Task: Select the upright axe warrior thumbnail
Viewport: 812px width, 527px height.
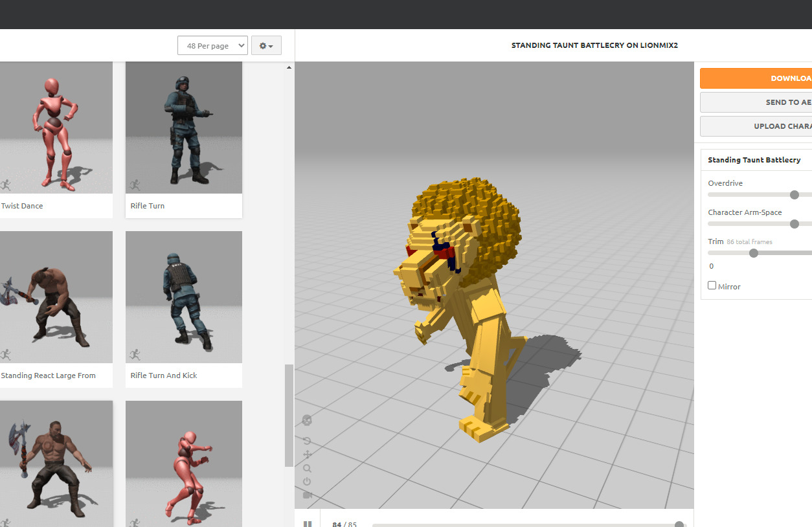Action: [x=56, y=464]
